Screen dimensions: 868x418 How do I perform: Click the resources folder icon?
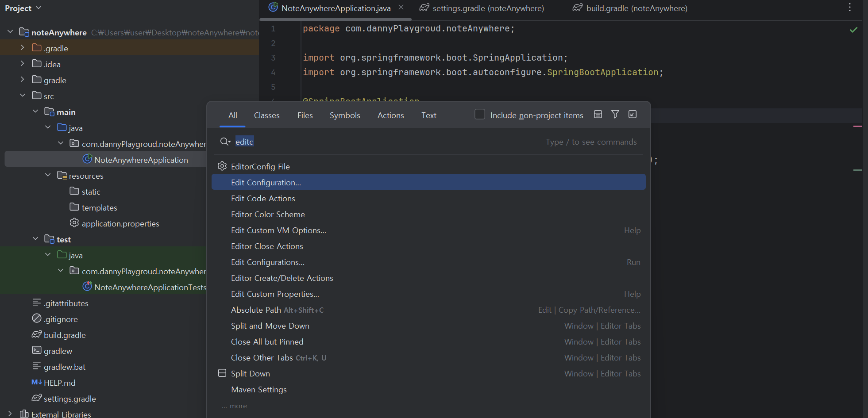coord(62,175)
